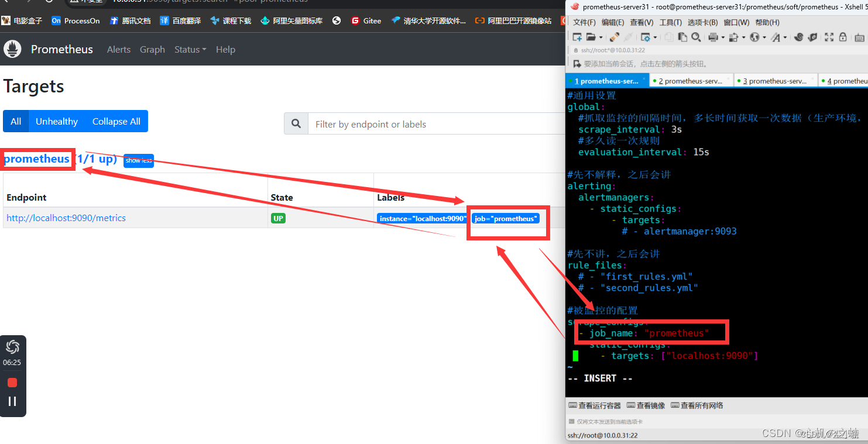Click the Prometheus flame logo icon
Image resolution: width=868 pixels, height=444 pixels.
tap(12, 49)
